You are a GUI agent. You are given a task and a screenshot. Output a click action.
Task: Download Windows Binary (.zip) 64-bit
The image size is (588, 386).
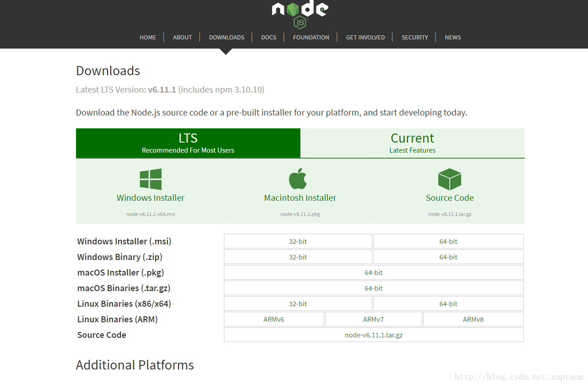[448, 257]
